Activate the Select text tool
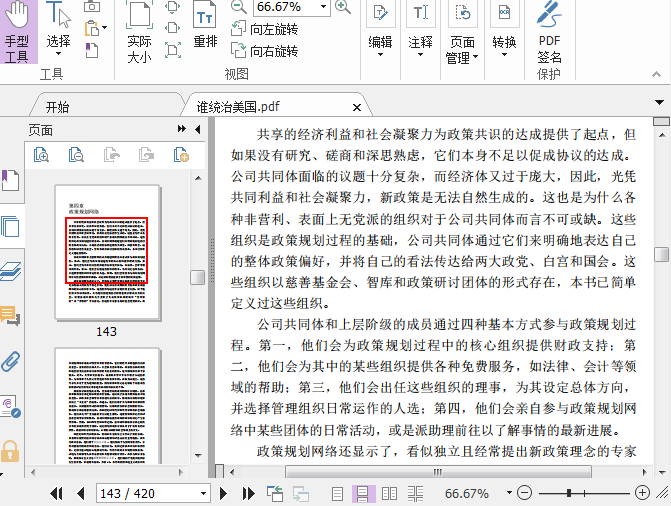Viewport: 671px width, 506px height. click(58, 30)
